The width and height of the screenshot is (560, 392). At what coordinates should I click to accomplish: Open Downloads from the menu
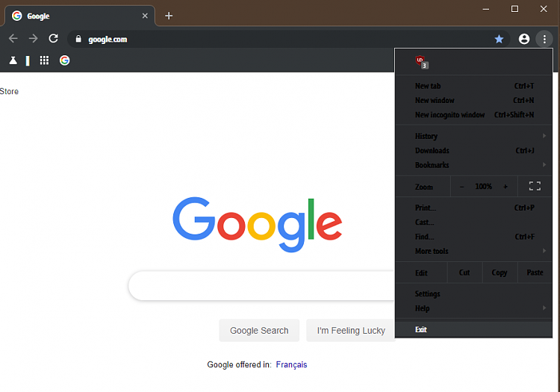(x=474, y=150)
